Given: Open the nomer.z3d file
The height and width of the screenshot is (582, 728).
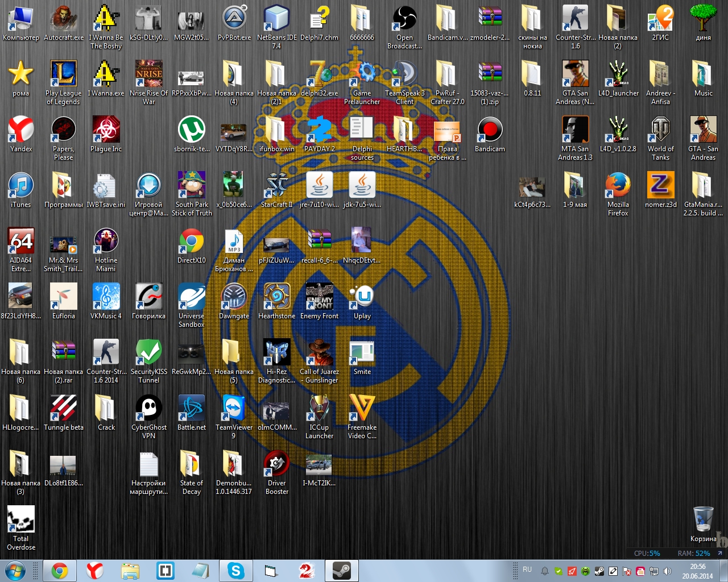Looking at the screenshot, I should [660, 190].
